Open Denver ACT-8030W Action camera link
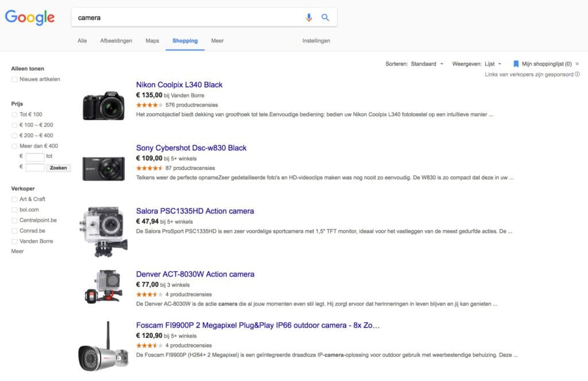588x381 pixels. [195, 274]
